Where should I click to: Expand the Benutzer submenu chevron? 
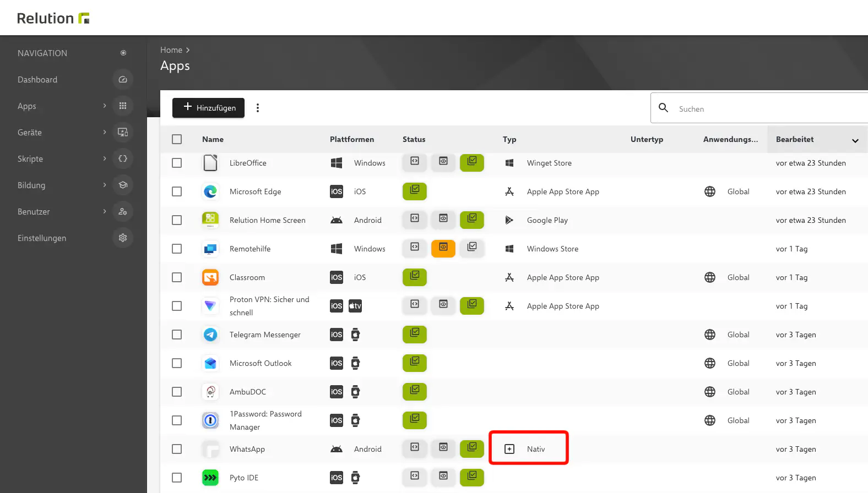105,211
